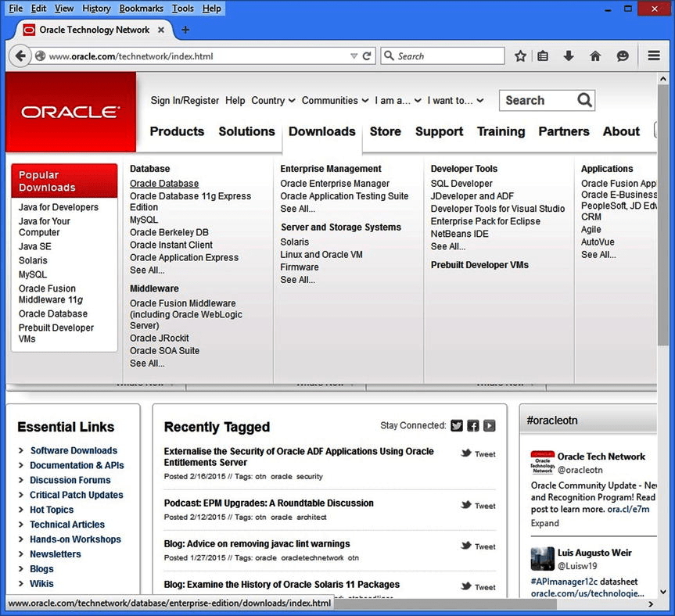Click the Twitter icon beside Stay Connected
This screenshot has width=675, height=616.
(x=457, y=426)
